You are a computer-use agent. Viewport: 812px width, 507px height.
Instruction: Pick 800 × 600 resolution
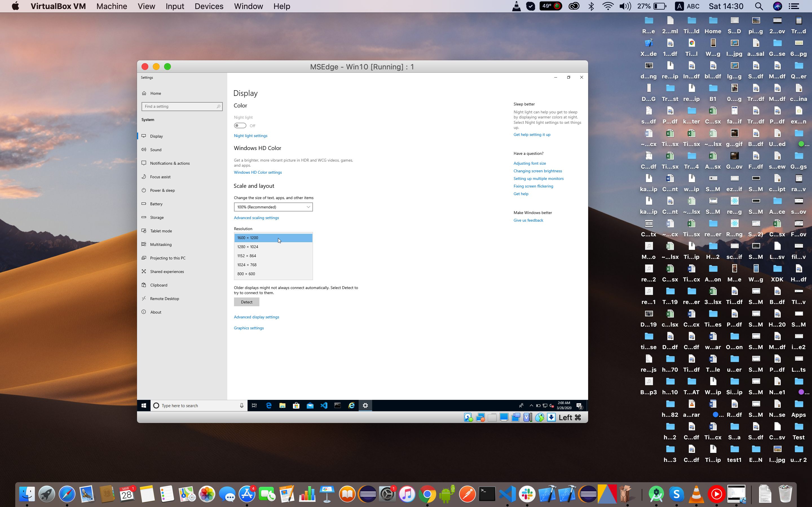[273, 274]
